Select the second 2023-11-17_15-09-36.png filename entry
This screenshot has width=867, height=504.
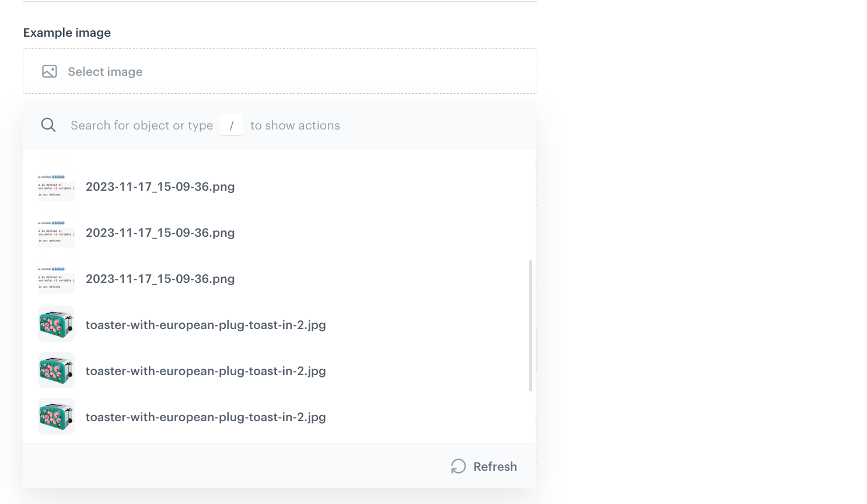coord(160,233)
